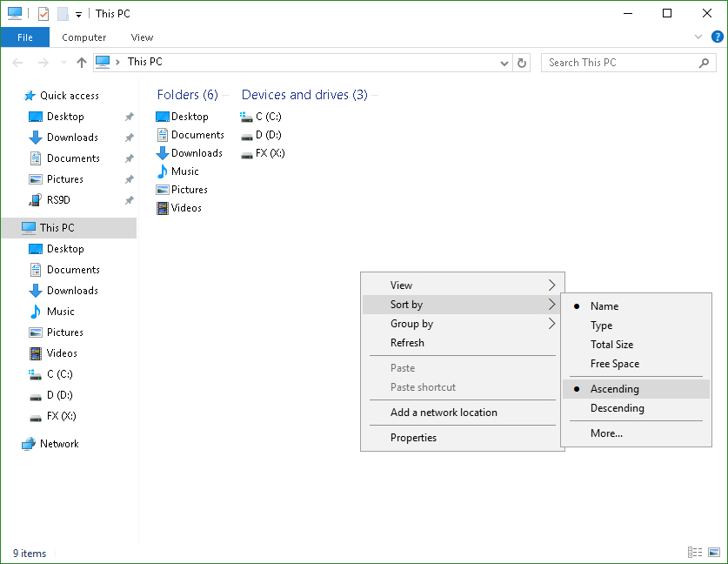Click Refresh in the context menu
The width and height of the screenshot is (728, 564).
point(407,343)
